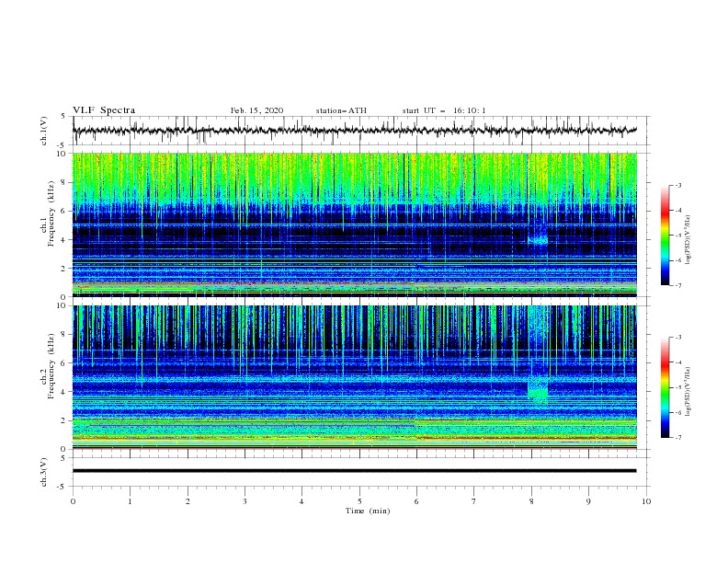Click time axis tick label "9"

pyautogui.click(x=588, y=501)
